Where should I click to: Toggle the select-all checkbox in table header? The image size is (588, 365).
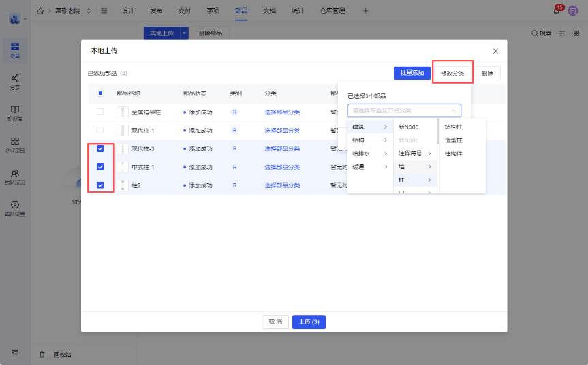click(100, 93)
